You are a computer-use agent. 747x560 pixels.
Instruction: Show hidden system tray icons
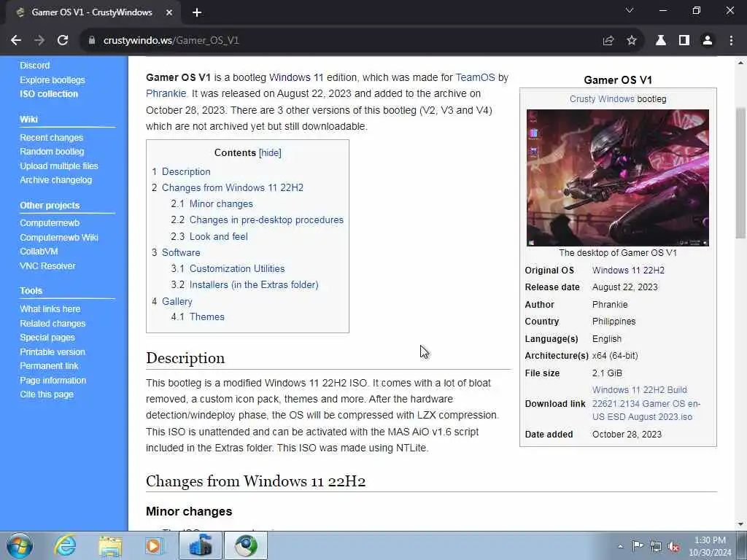(x=620, y=546)
